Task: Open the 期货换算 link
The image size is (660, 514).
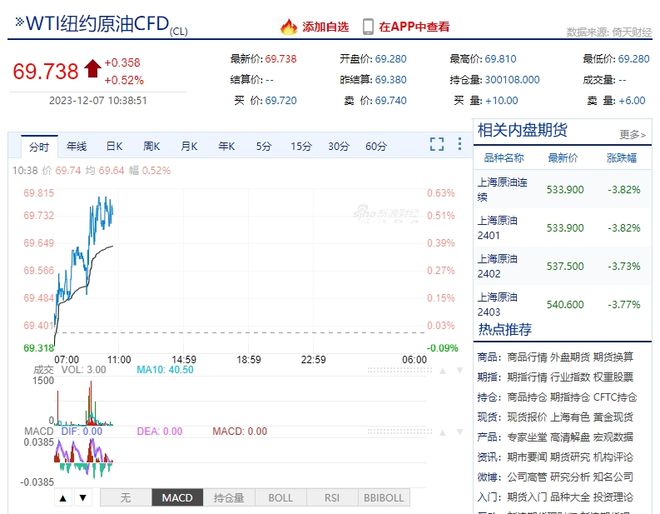Action: pyautogui.click(x=613, y=357)
